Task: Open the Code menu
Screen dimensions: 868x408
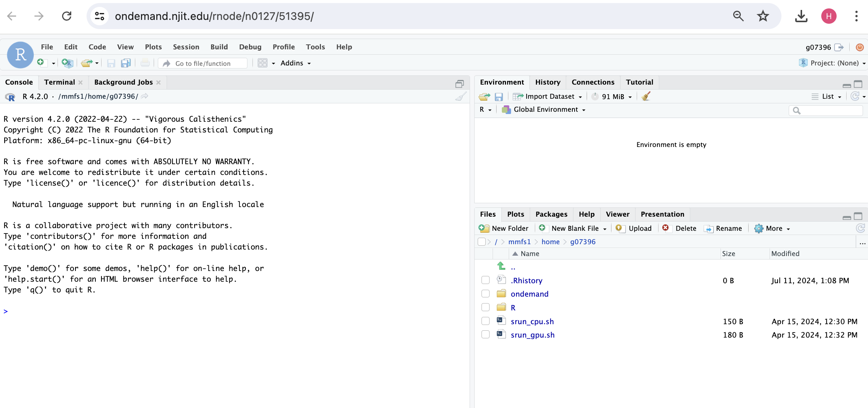Action: click(97, 47)
